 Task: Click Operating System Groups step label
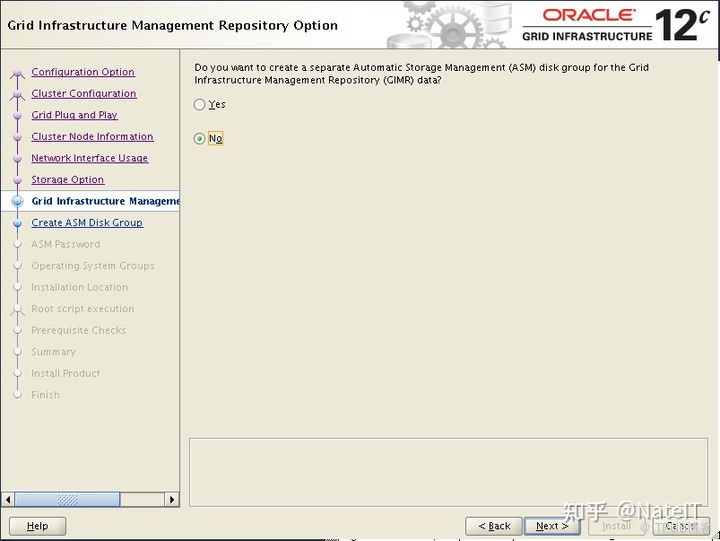point(93,266)
